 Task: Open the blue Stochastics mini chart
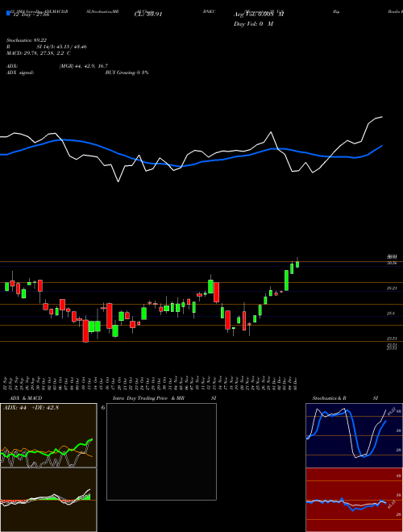click(354, 435)
